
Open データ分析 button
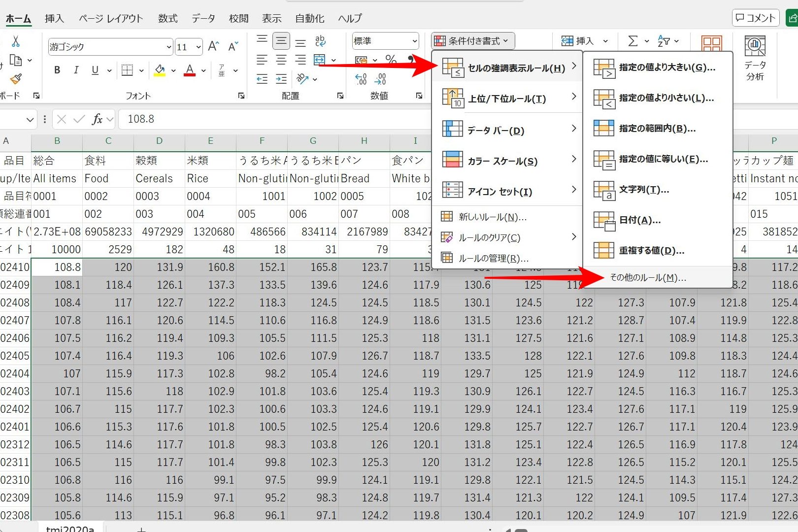pyautogui.click(x=755, y=58)
